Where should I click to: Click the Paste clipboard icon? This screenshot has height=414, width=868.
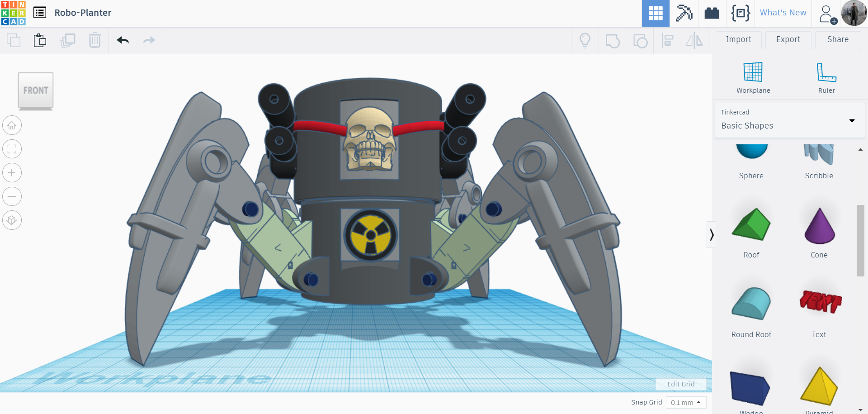click(40, 40)
